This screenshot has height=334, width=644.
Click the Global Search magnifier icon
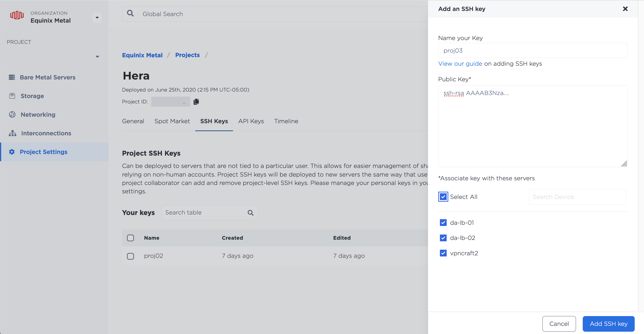click(x=130, y=13)
